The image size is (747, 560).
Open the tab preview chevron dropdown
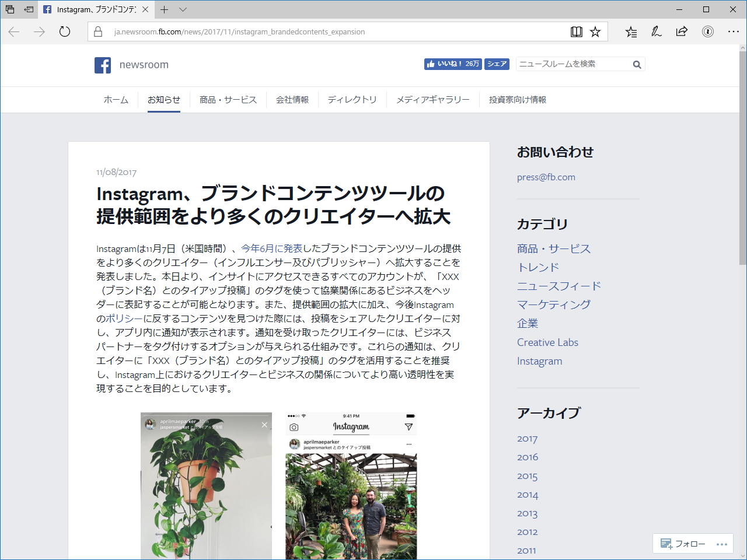[x=183, y=9]
